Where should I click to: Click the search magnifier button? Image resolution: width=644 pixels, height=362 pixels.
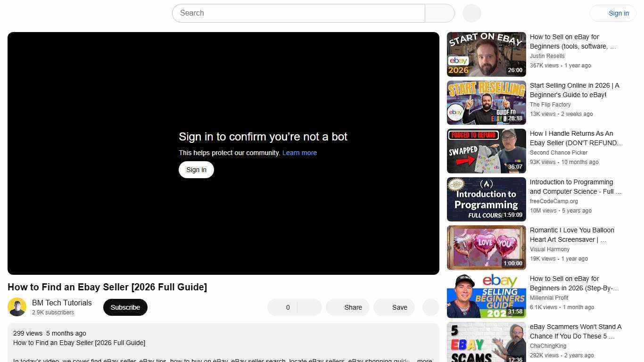click(x=439, y=13)
